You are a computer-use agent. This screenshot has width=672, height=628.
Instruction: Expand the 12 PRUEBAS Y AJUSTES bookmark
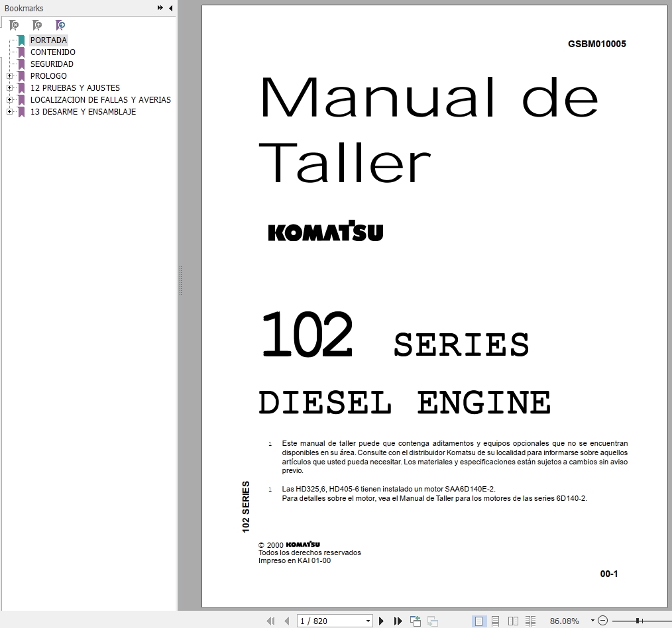(x=9, y=88)
